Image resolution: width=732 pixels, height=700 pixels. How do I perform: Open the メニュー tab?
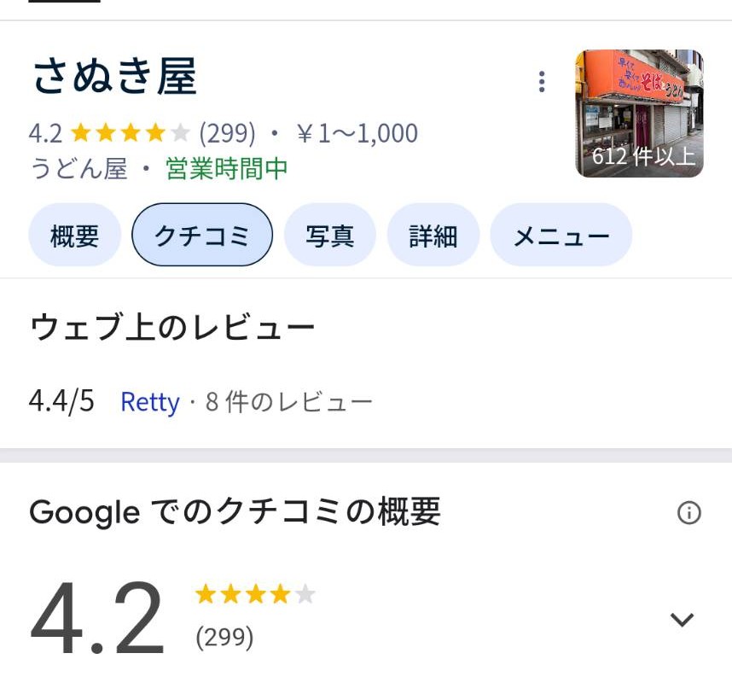[561, 235]
